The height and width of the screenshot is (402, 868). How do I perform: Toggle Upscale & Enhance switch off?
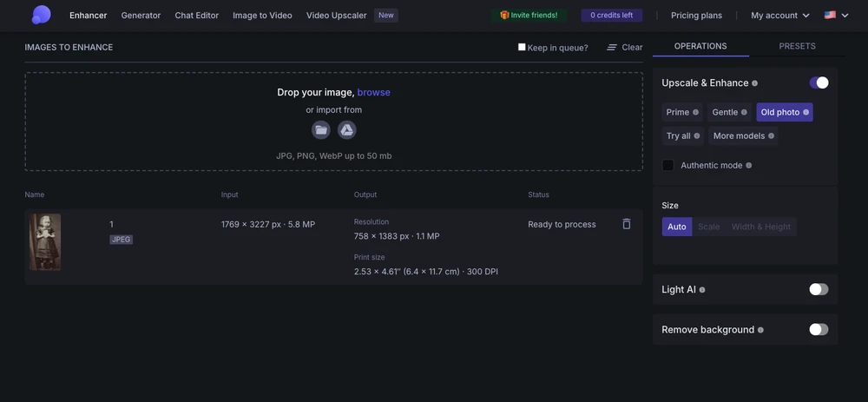coord(819,82)
